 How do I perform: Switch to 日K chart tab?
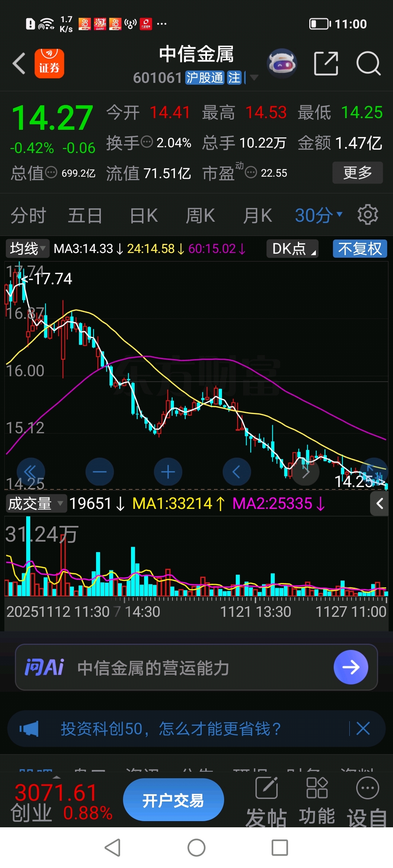[144, 215]
